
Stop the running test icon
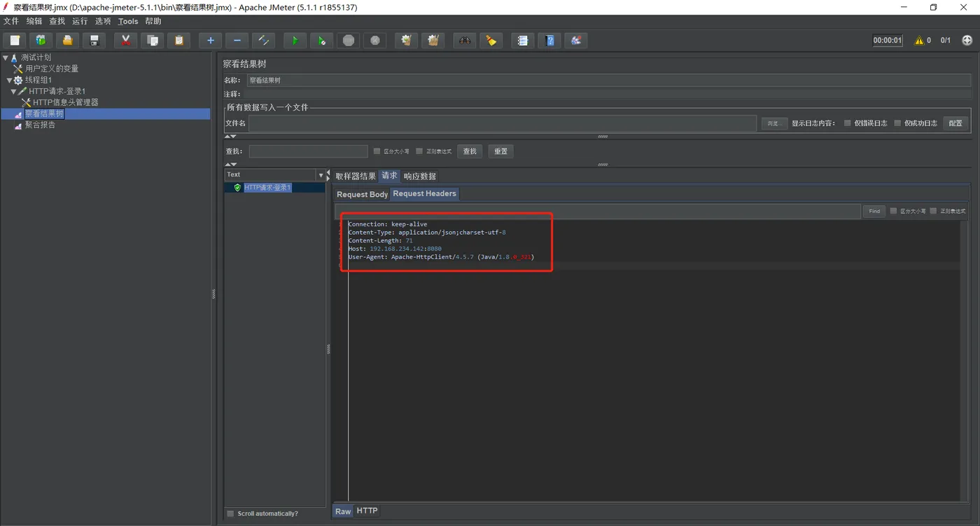pos(348,41)
